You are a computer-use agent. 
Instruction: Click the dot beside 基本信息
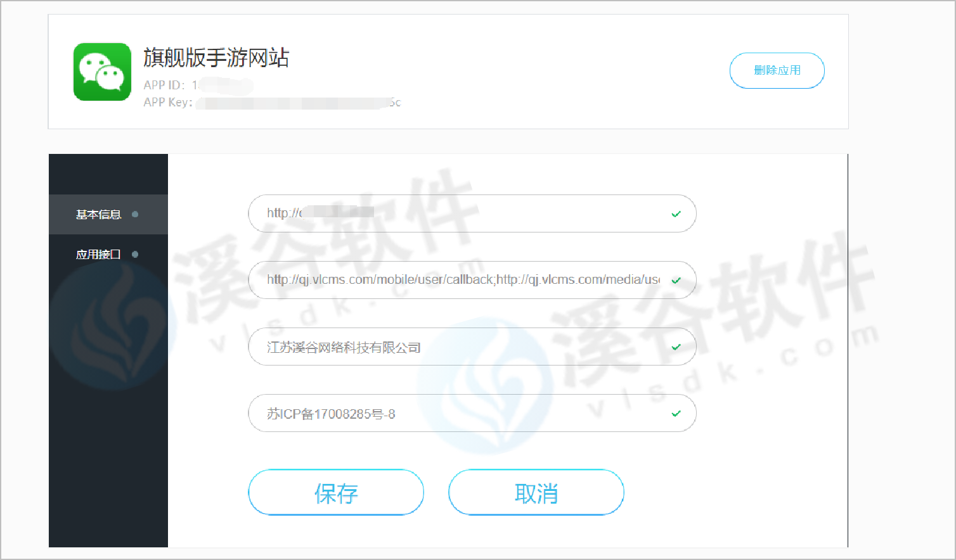tap(135, 214)
